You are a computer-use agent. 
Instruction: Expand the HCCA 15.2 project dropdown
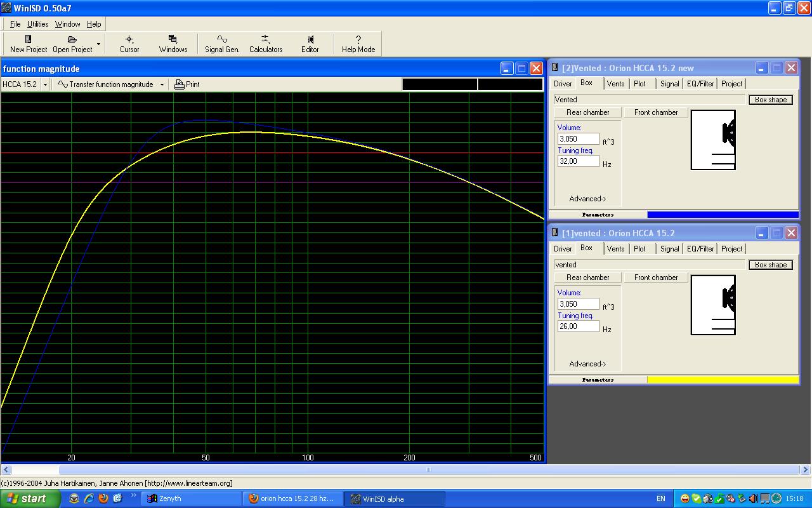(x=45, y=84)
